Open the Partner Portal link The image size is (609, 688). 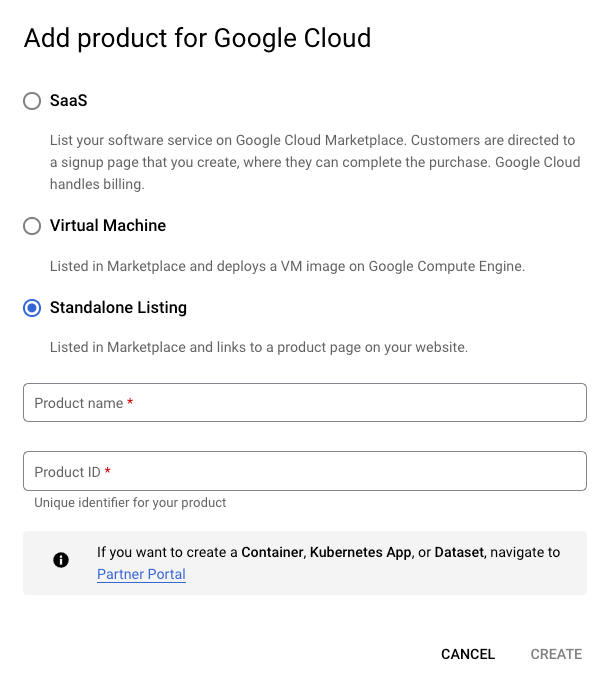141,574
